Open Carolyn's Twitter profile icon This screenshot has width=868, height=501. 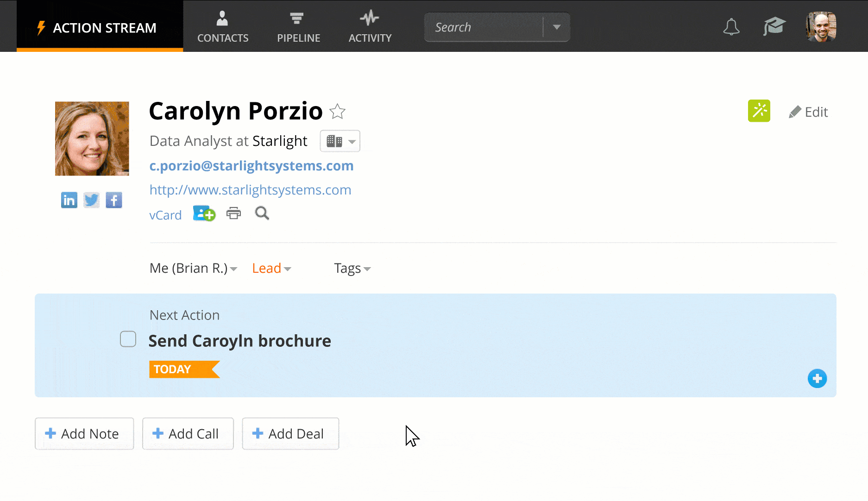91,200
